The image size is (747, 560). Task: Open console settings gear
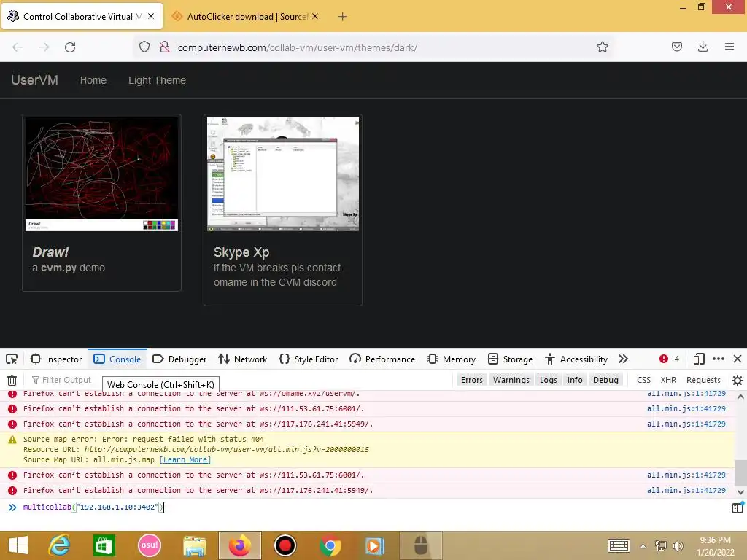pos(738,380)
